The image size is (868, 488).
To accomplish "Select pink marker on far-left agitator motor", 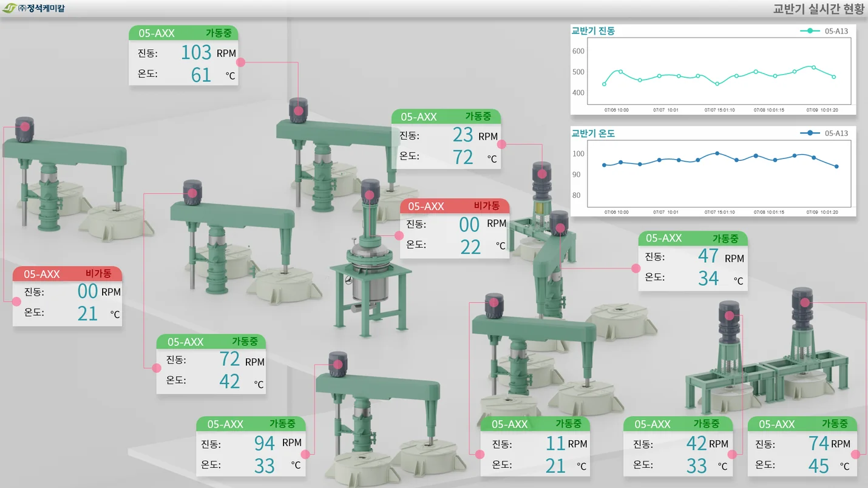I will 25,126.
